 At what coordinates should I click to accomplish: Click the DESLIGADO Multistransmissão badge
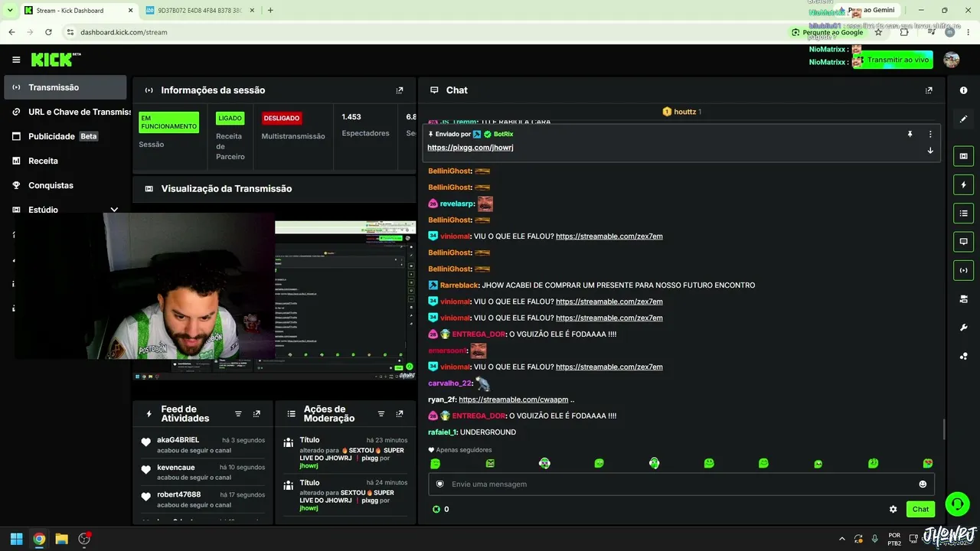(281, 119)
